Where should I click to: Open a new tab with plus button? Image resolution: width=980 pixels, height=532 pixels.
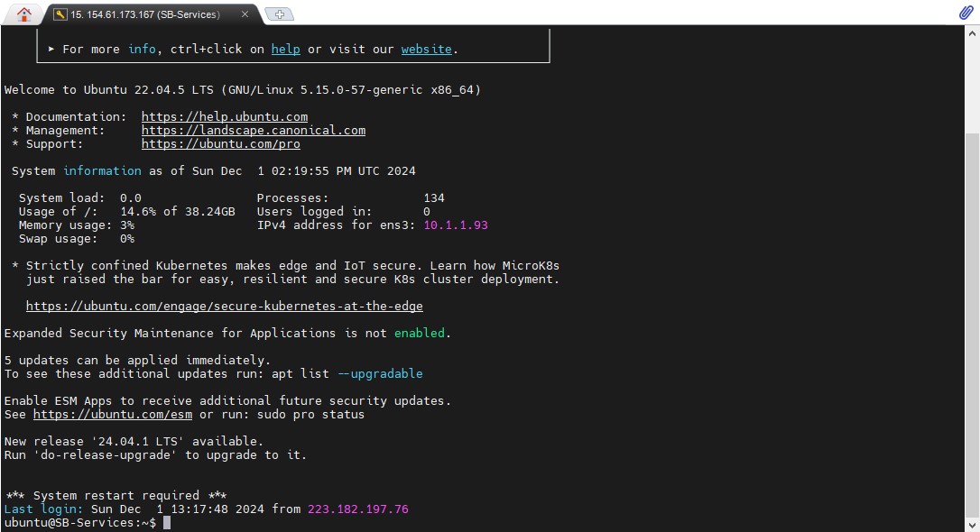[280, 14]
